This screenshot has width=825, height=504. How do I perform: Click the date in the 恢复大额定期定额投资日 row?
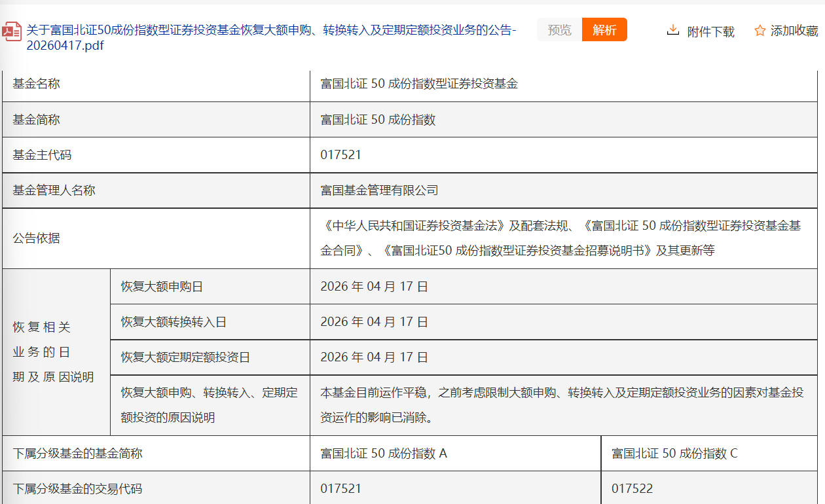coord(374,357)
